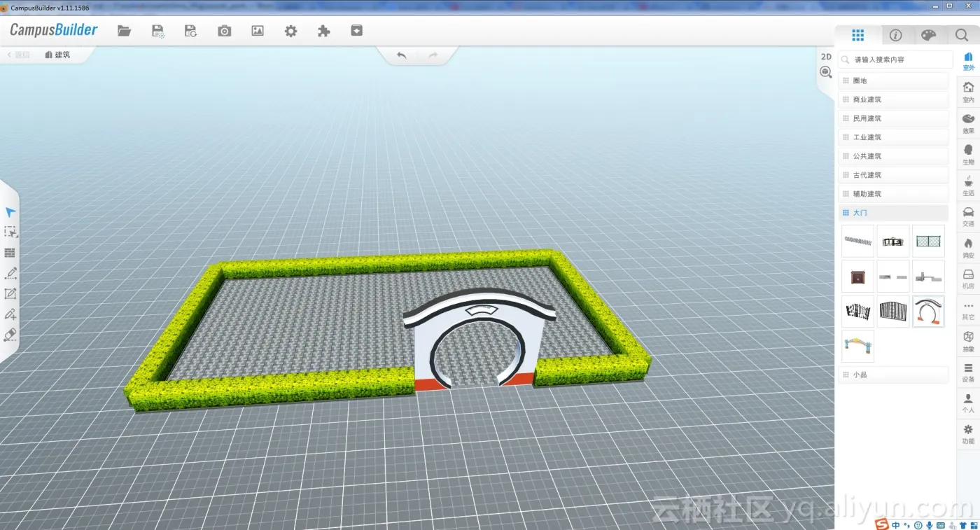Image resolution: width=980 pixels, height=530 pixels.
Task: Click the 返回 back button
Action: pyautogui.click(x=18, y=55)
